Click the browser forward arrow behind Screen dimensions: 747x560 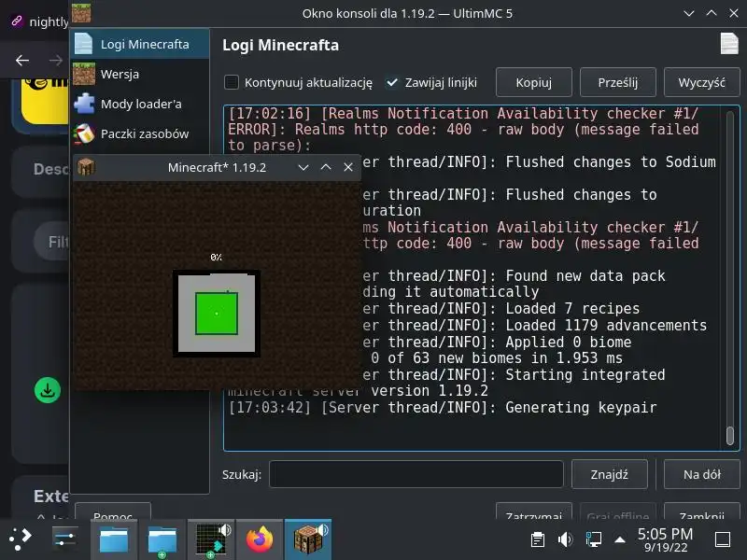click(56, 60)
